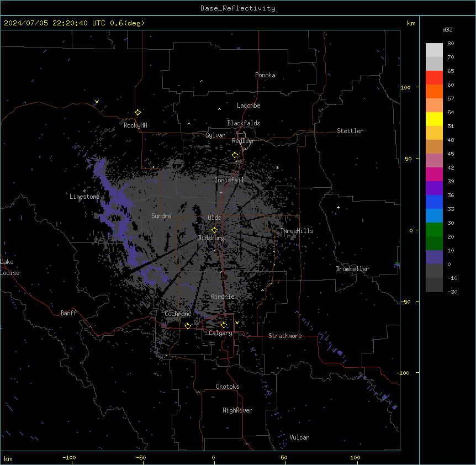
Task: Click the ThreeHills label
Action: pyautogui.click(x=297, y=231)
